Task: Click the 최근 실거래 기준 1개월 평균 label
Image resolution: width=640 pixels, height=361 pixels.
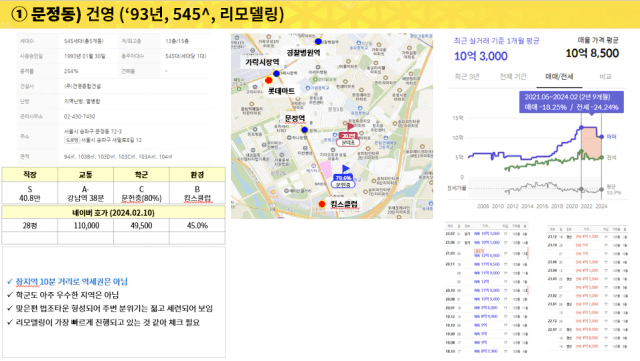Action: point(496,41)
